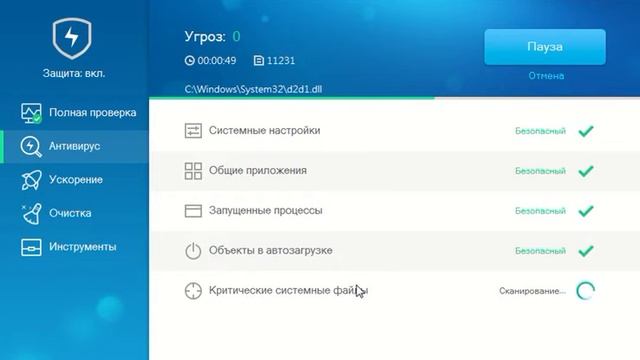640x360 pixels.
Task: Go to the Ускорение section
Action: 74,180
